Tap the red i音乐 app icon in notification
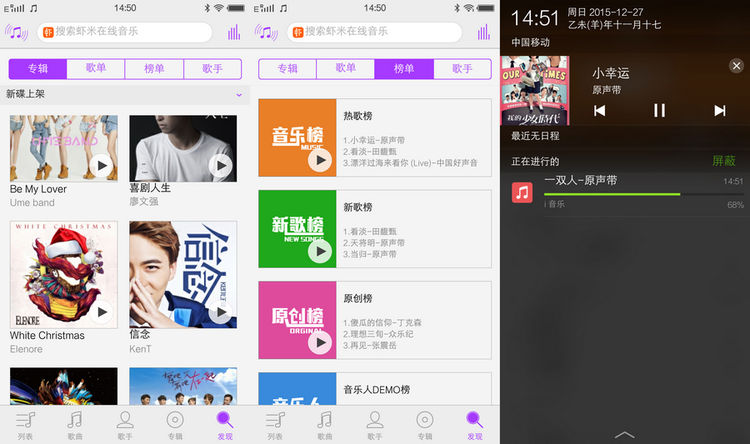Image resolution: width=750 pixels, height=444 pixels. coord(522,192)
